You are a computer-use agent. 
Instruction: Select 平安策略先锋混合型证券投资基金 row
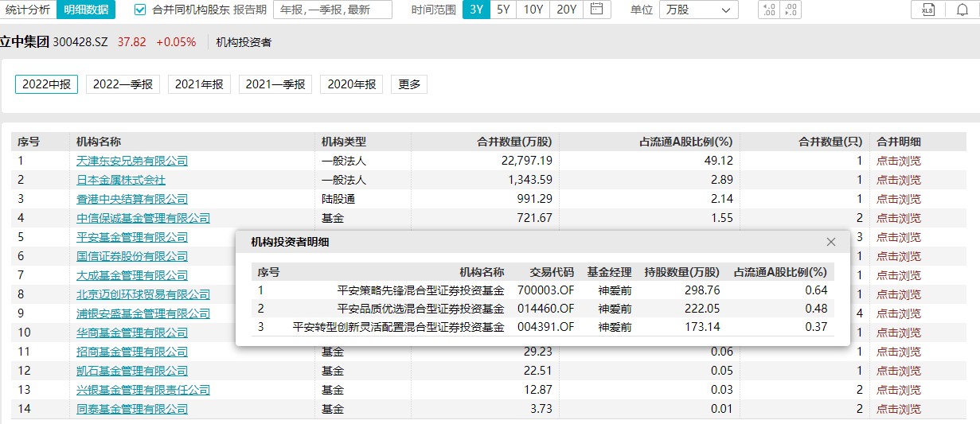[x=543, y=290]
